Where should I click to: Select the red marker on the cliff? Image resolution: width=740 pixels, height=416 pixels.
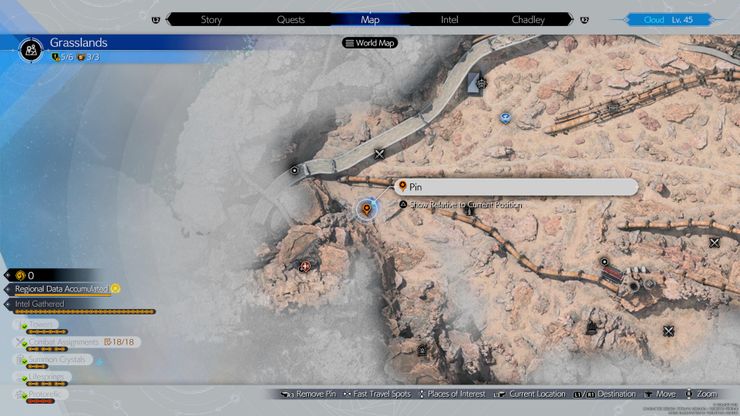point(305,267)
